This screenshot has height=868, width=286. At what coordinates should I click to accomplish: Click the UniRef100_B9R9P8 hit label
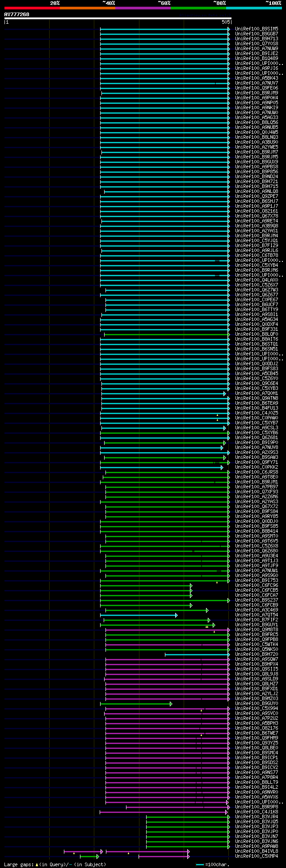click(x=257, y=807)
